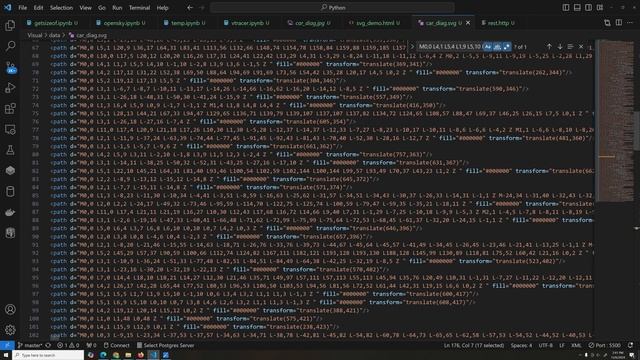Open the Help menu
This screenshot has height=360, width=640.
pos(162,7)
